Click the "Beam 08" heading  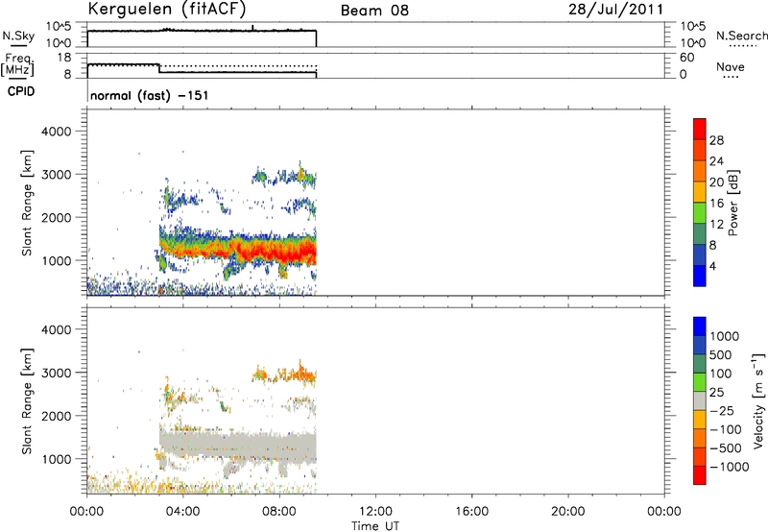tap(374, 11)
